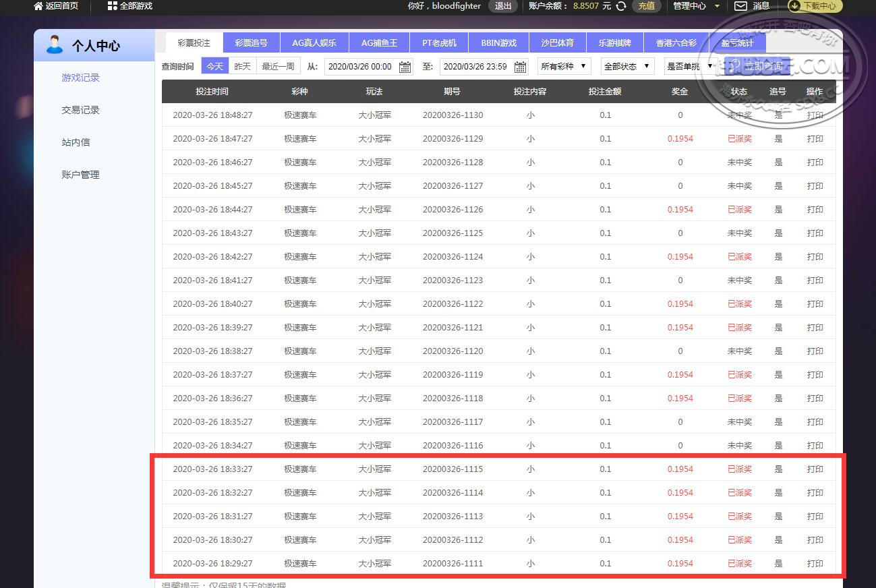876x588 pixels.
Task: Click the account balance value 8.8507
Action: (585, 6)
